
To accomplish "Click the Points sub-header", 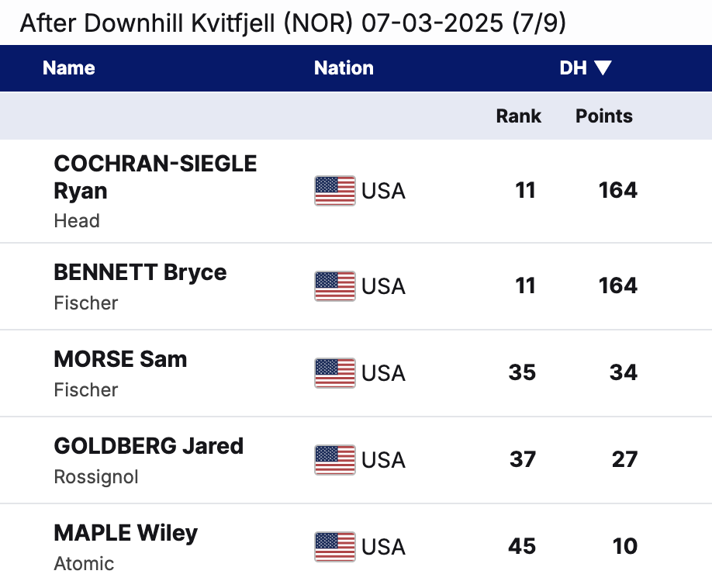I will coord(603,116).
